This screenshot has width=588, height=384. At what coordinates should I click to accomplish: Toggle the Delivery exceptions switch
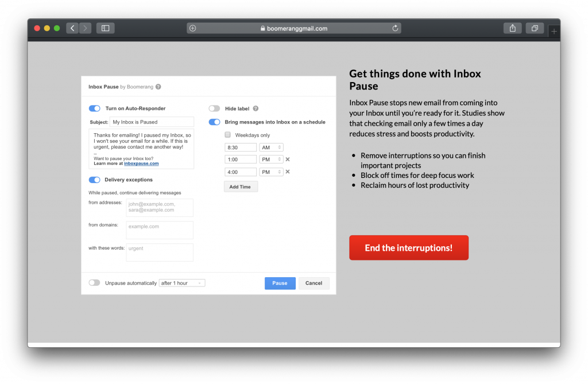(95, 180)
